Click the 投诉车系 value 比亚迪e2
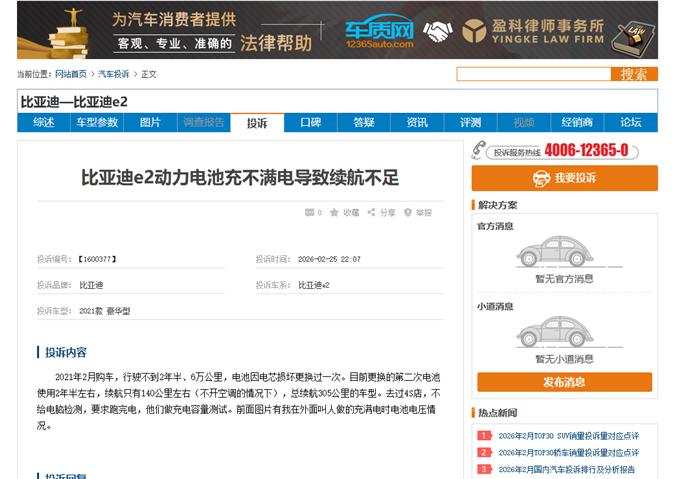Viewport: 700px width, 479px height. point(313,285)
